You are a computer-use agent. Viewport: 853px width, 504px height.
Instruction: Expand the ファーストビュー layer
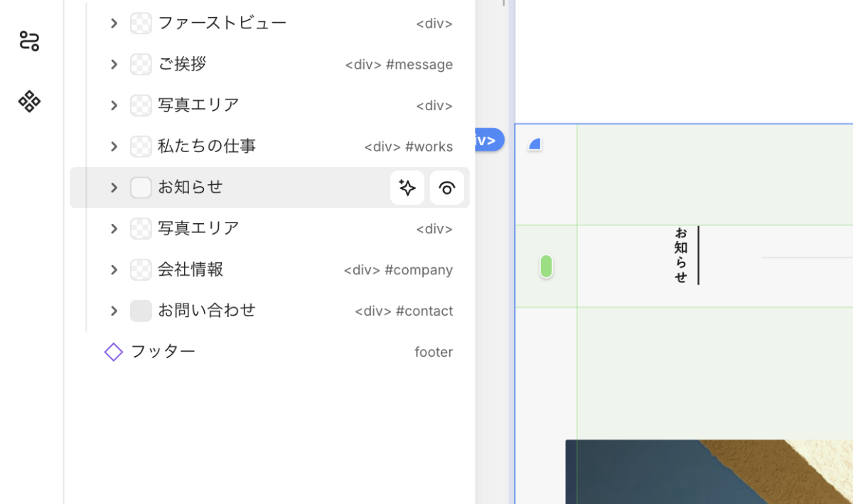114,23
